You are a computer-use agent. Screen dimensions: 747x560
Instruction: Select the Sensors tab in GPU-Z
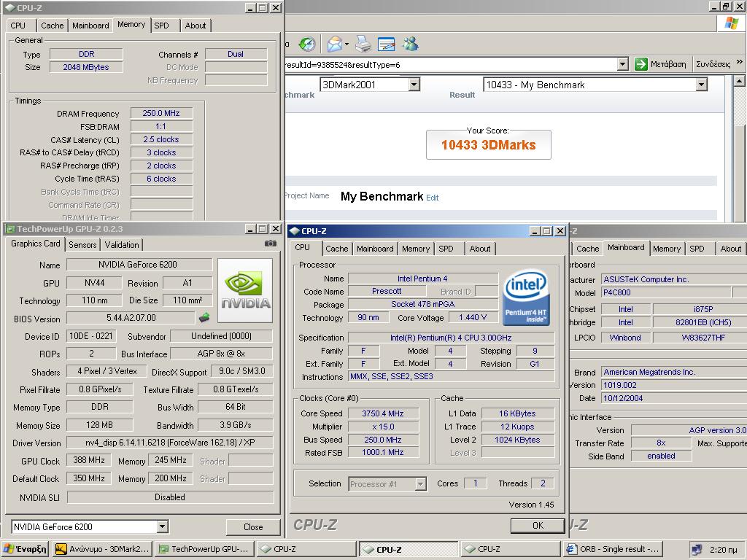point(82,245)
